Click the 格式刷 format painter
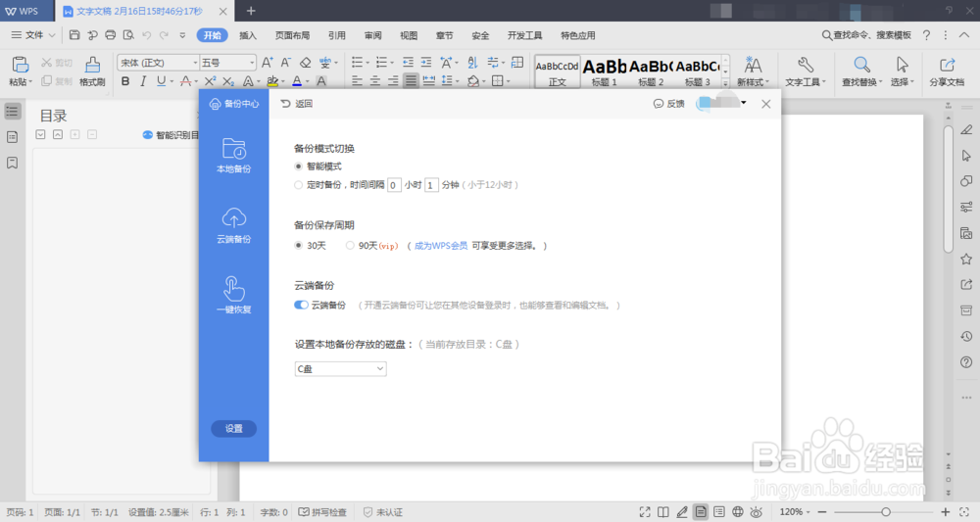 click(x=92, y=71)
